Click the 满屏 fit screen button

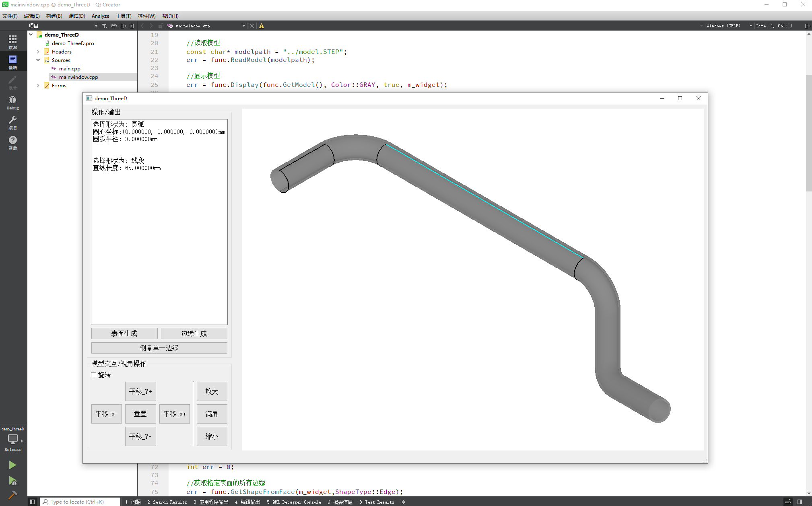212,414
